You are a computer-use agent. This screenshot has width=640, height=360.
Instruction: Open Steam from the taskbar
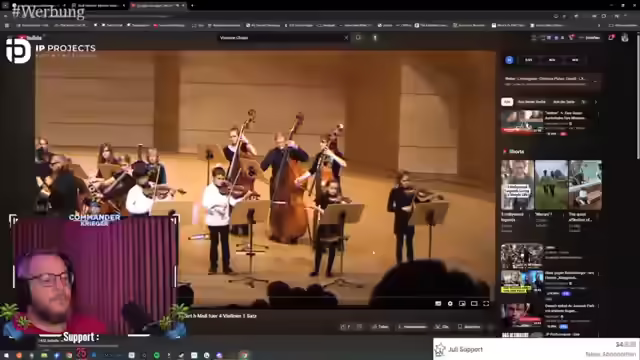coord(181,356)
